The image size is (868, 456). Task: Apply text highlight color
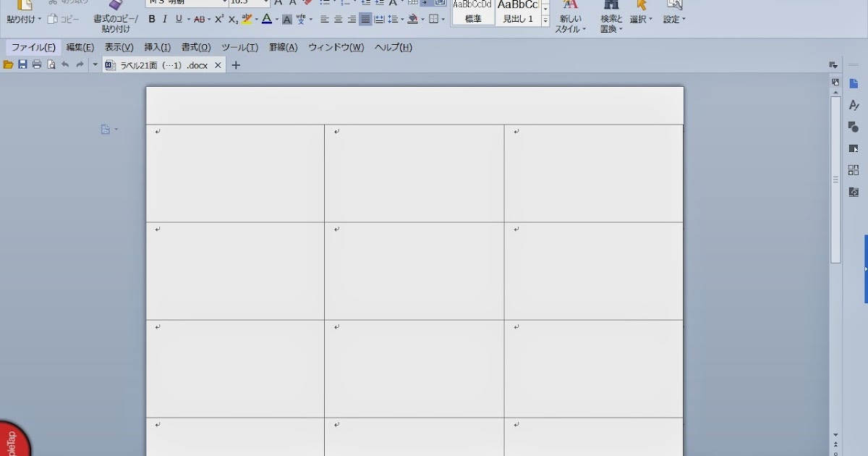tap(247, 20)
